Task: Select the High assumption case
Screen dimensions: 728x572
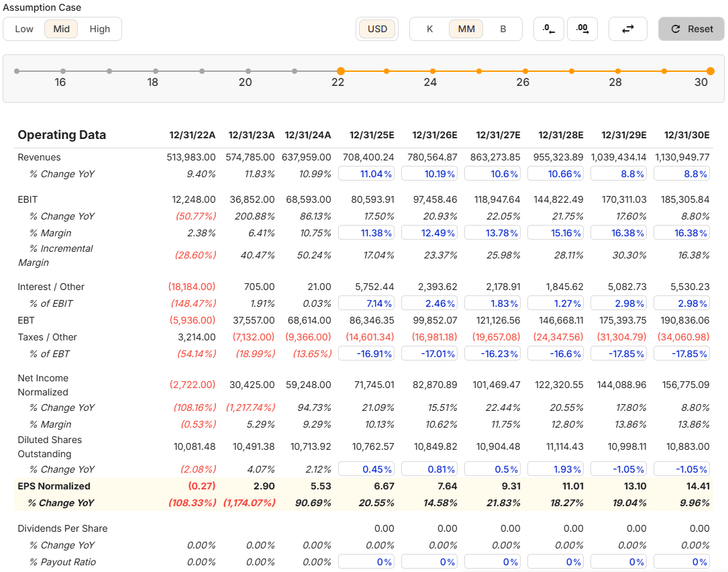Action: tap(100, 29)
